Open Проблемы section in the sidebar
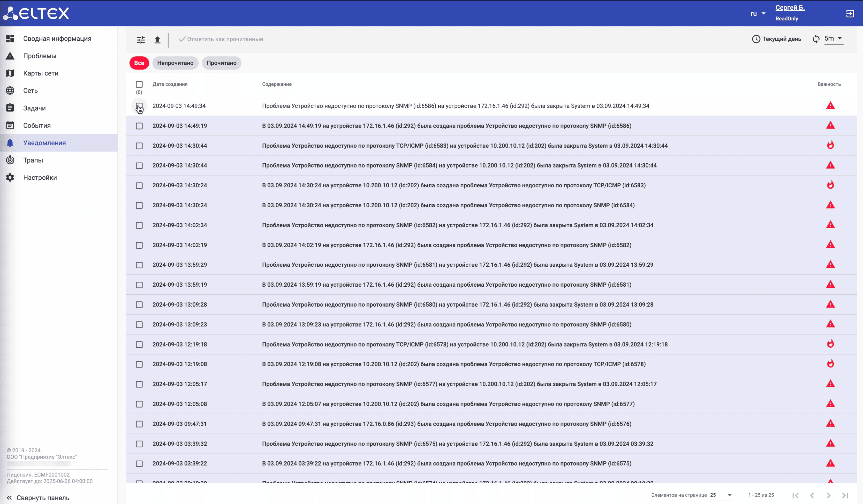Viewport: 863px width, 504px height. [x=39, y=56]
